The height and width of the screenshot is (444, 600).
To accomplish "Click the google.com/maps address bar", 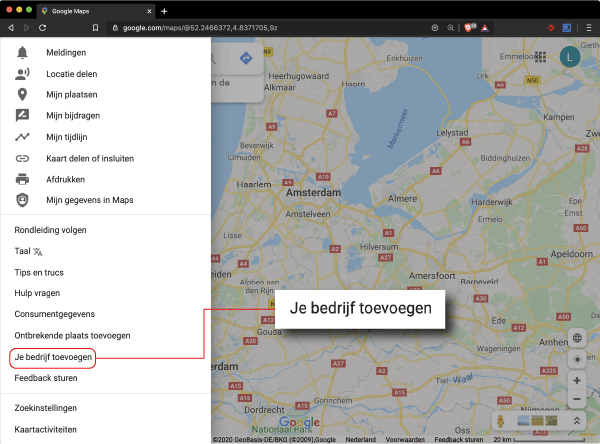I will tap(268, 28).
